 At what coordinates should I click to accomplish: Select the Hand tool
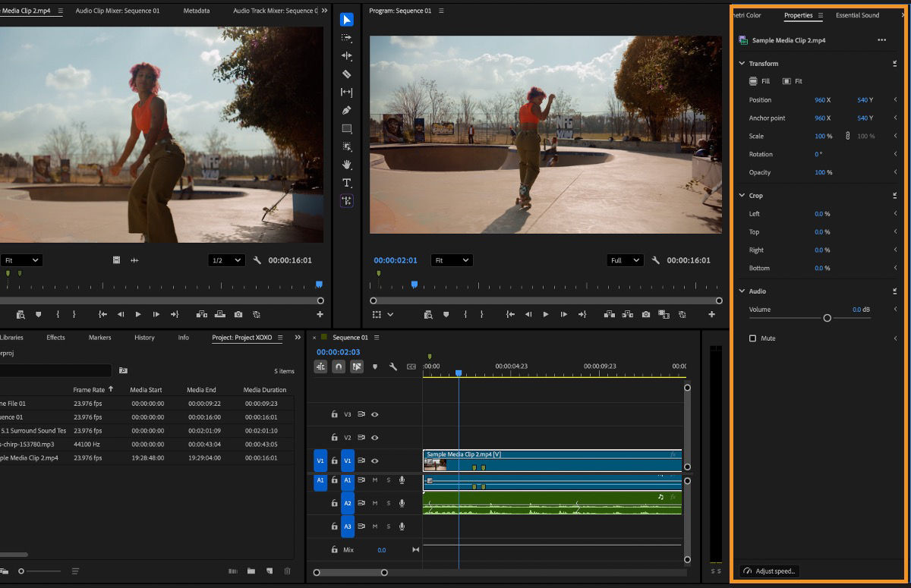click(x=347, y=165)
